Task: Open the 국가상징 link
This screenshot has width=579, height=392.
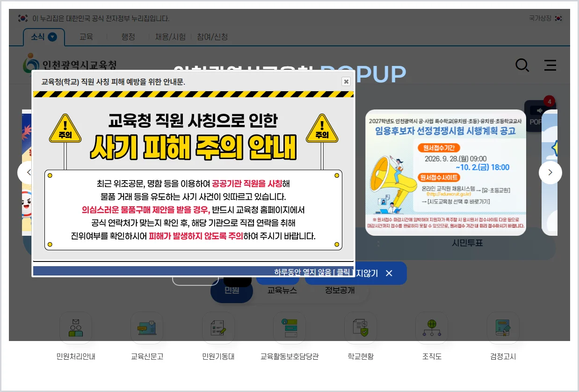Action: pos(545,18)
